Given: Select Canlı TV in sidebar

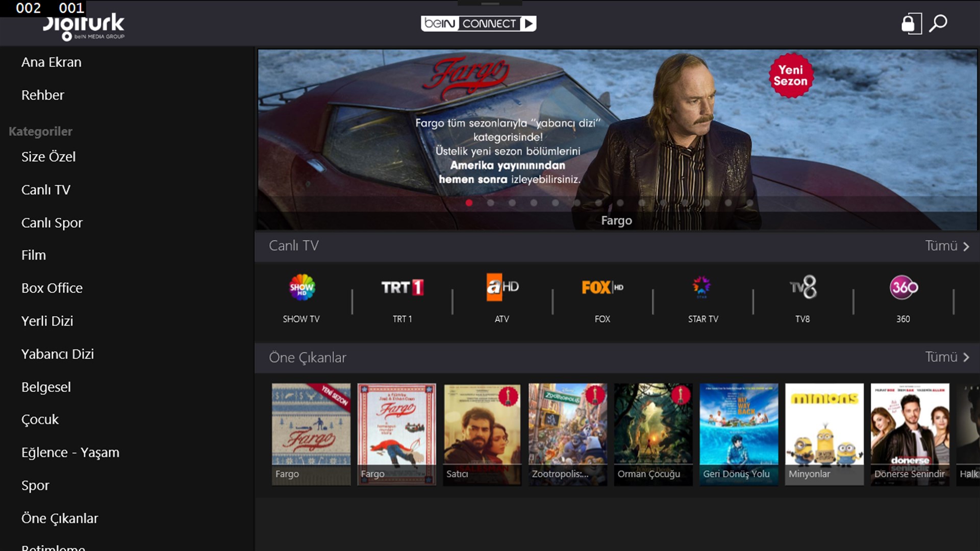Looking at the screenshot, I should tap(46, 190).
